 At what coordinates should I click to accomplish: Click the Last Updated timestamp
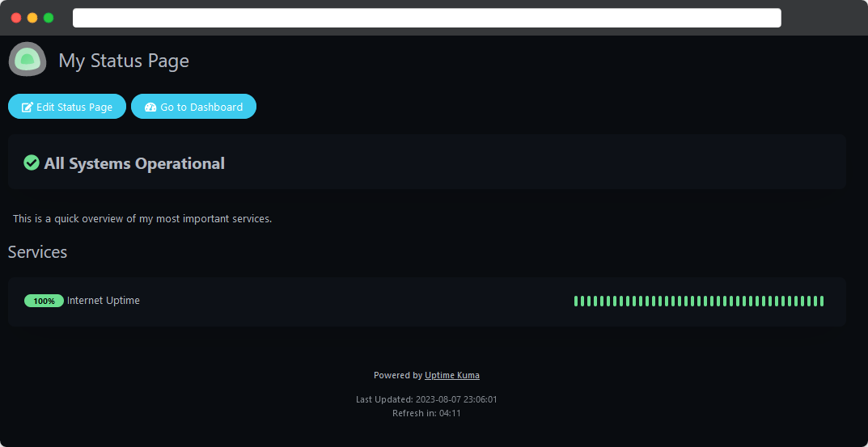(x=426, y=399)
